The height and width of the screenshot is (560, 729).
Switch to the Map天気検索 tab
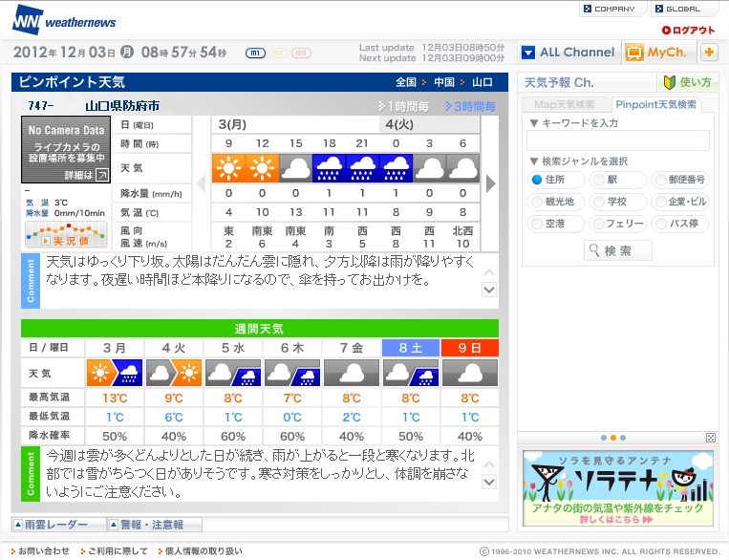[565, 105]
